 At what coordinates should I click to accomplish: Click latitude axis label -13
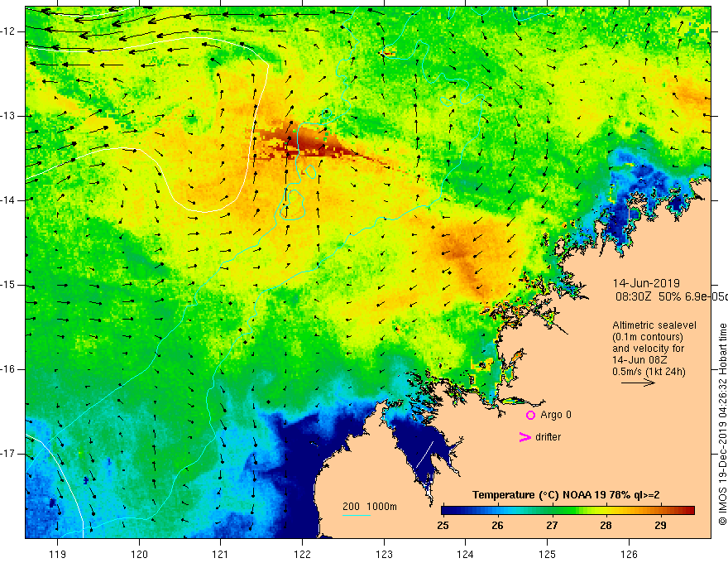9,116
